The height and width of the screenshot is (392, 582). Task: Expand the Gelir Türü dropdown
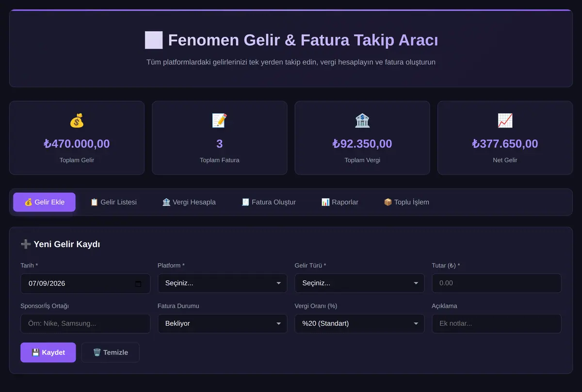(x=359, y=283)
